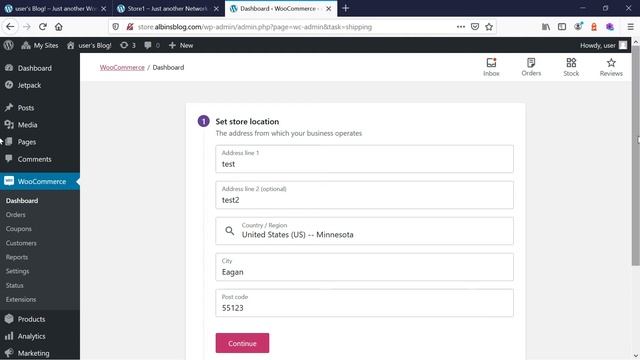Click the Continue button

pyautogui.click(x=242, y=343)
